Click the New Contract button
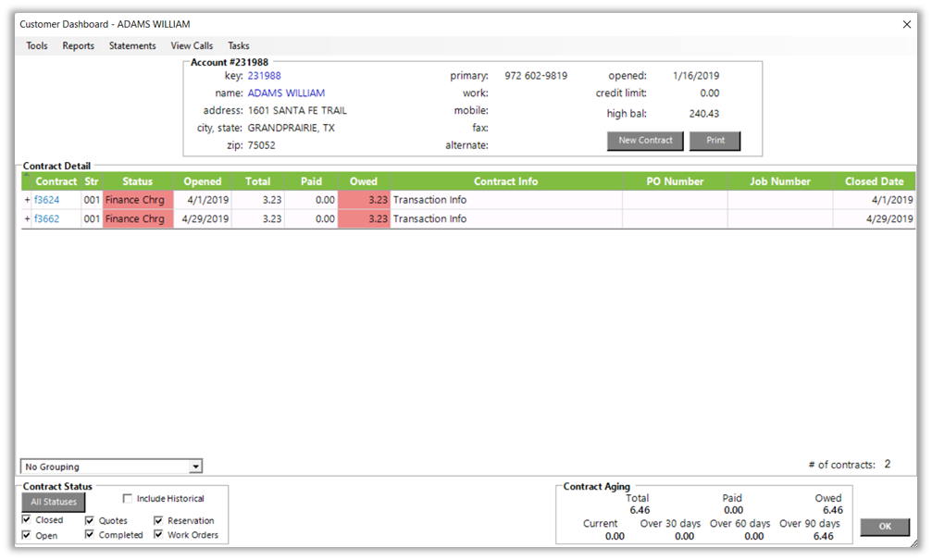This screenshot has width=932, height=560. click(645, 141)
